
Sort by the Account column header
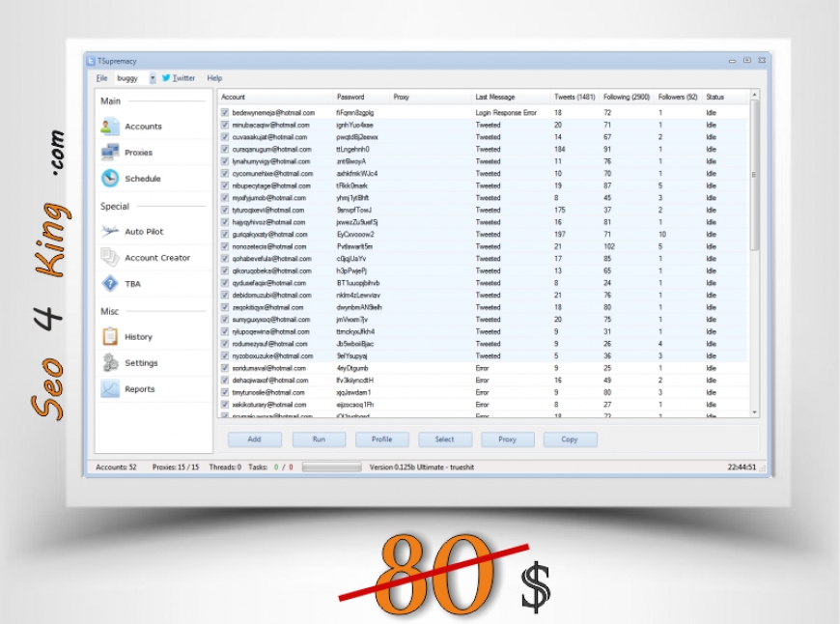(276, 97)
